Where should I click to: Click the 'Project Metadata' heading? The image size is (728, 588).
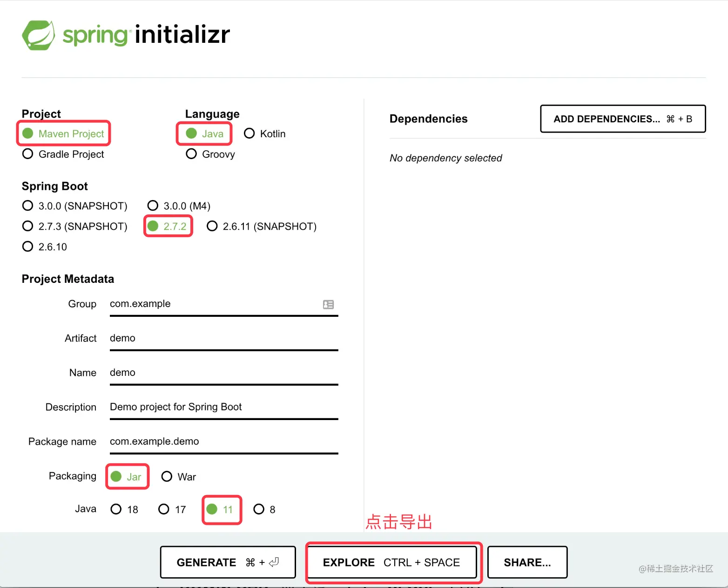[68, 279]
